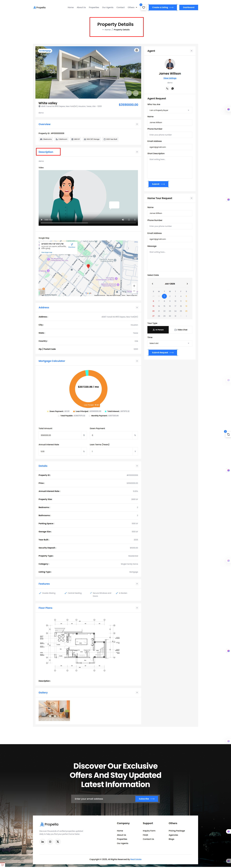This screenshot has width=231, height=868.
Task: Click the camera icon on the property photo
Action: pos(136,50)
